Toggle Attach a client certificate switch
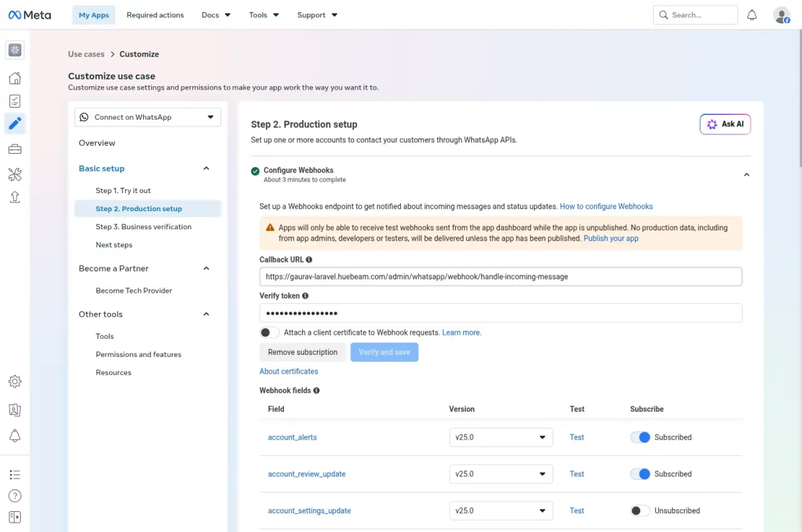Viewport: 802px width, 532px height. tap(269, 332)
